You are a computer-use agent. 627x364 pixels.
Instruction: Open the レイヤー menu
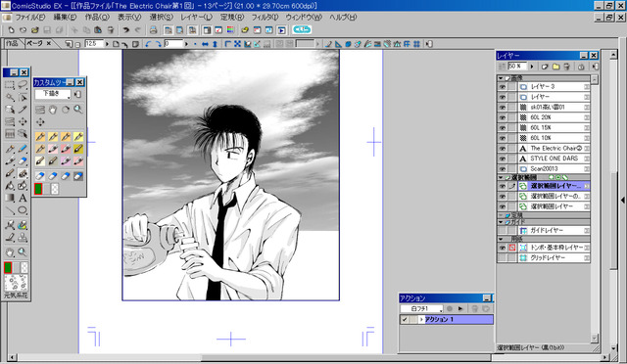coord(196,18)
